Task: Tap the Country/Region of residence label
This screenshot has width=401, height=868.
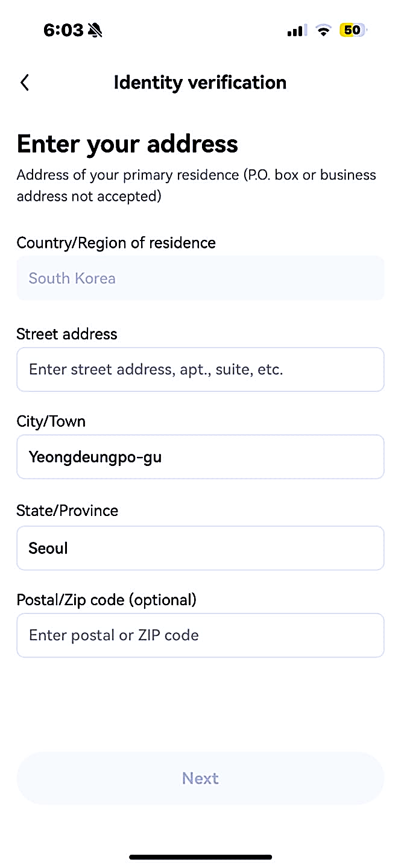Action: (x=116, y=243)
